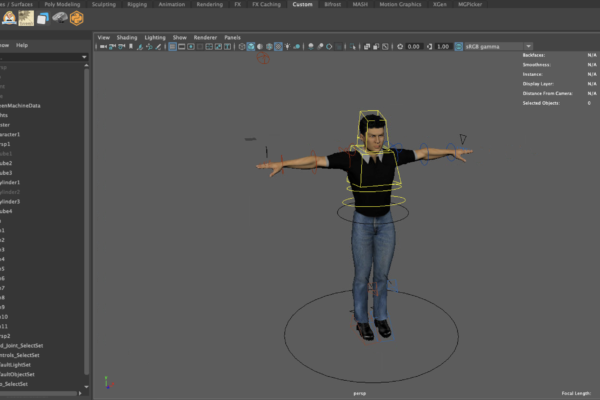This screenshot has height=400, width=600.
Task: Click the 2D Pan/Zoom icon
Action: [150, 47]
